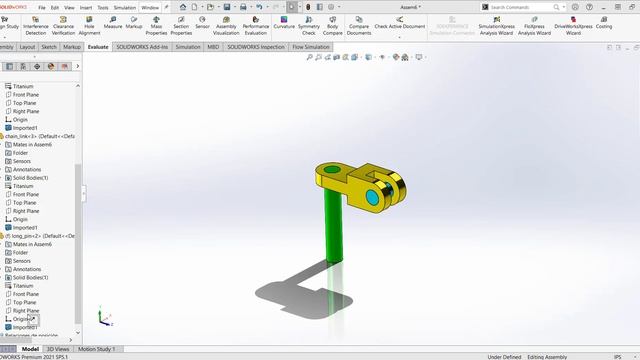Expand manager tabs with right chevron

pyautogui.click(x=78, y=66)
